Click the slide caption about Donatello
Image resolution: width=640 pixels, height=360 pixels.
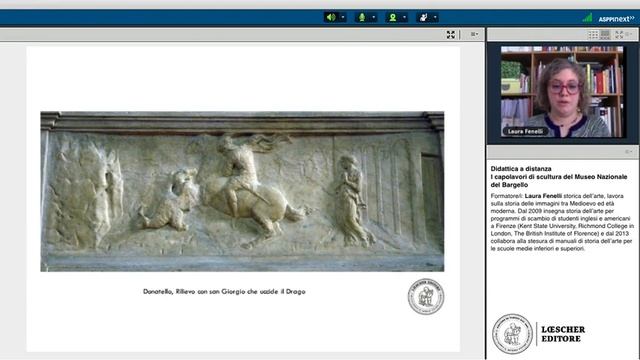224,291
